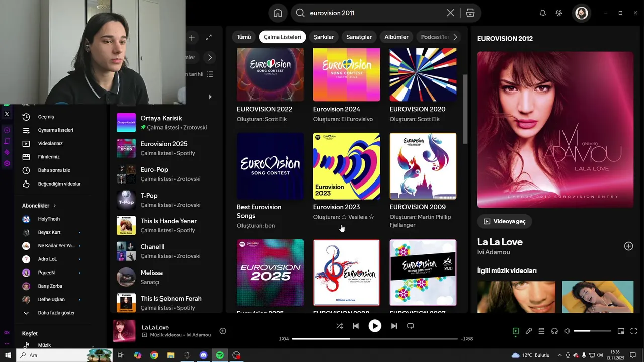Show more library filter chips
Viewport: 644px width, 362px height.
[x=210, y=57]
